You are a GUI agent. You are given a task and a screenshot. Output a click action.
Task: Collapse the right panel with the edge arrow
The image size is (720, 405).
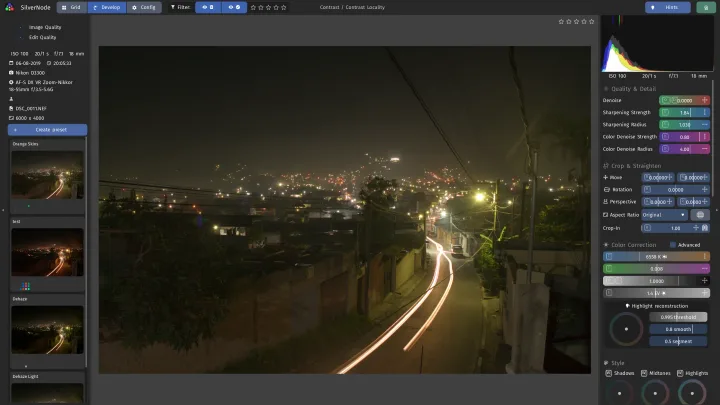pyautogui.click(x=717, y=210)
